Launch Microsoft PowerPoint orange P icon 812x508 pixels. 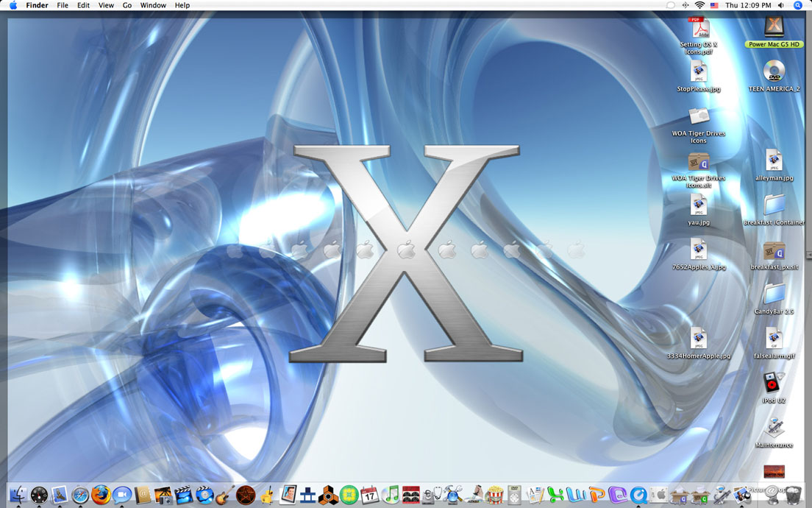pyautogui.click(x=597, y=495)
